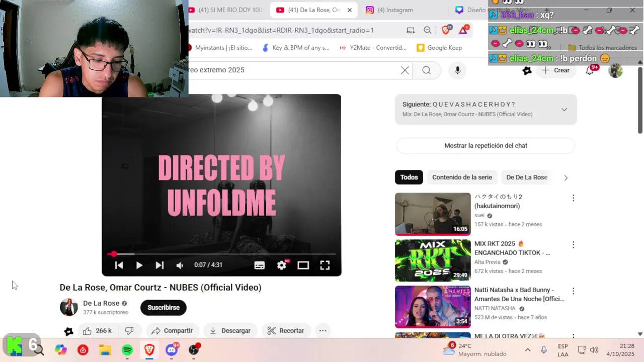
Task: Open hakutainomori video thumbnail
Action: coord(433,214)
